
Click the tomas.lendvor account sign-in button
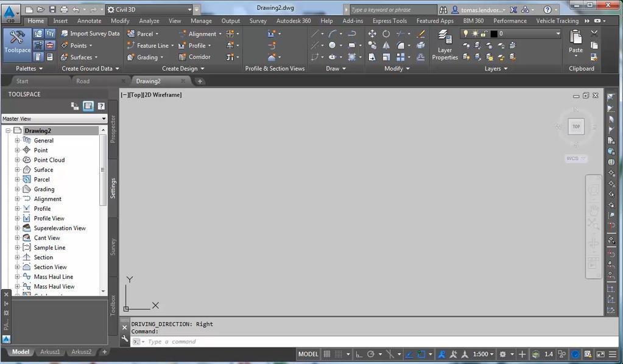479,10
